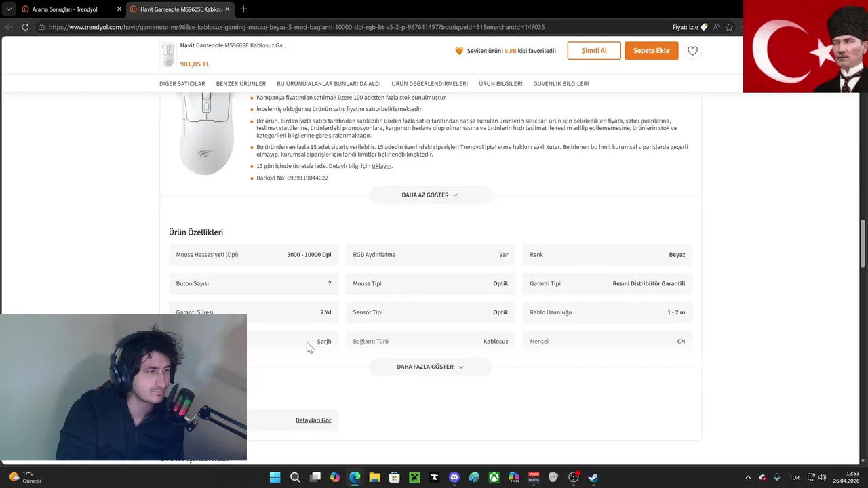Open the tab list dropdown in Edge

9,9
